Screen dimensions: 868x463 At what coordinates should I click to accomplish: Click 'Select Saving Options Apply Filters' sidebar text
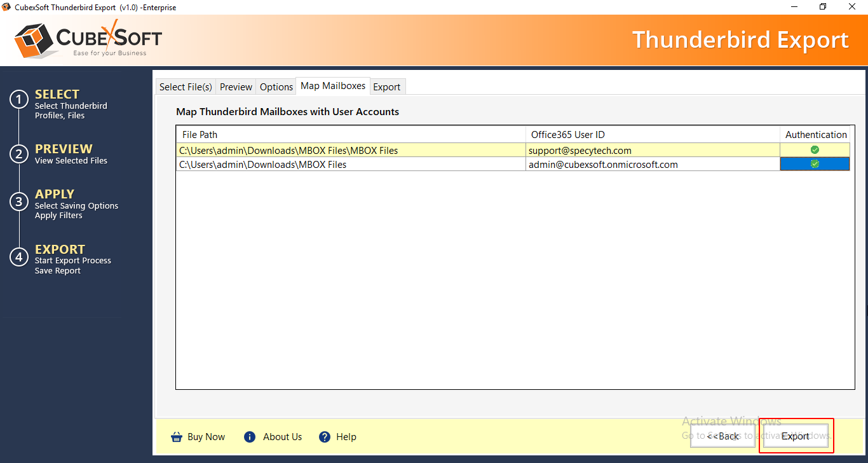tap(76, 211)
